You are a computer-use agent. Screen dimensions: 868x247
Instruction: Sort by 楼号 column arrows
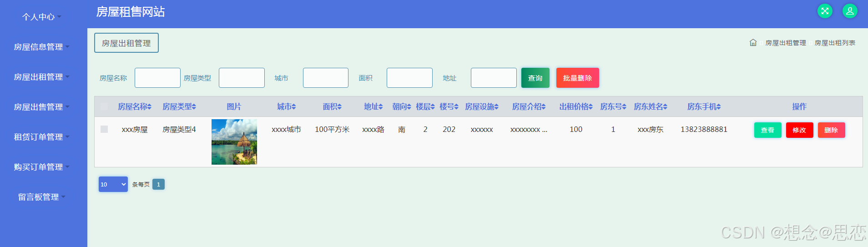456,106
